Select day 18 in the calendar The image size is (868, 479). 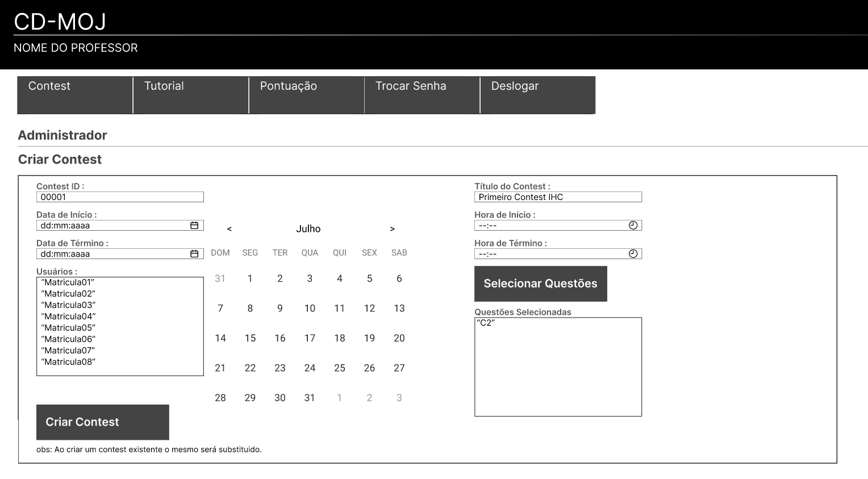click(x=340, y=338)
